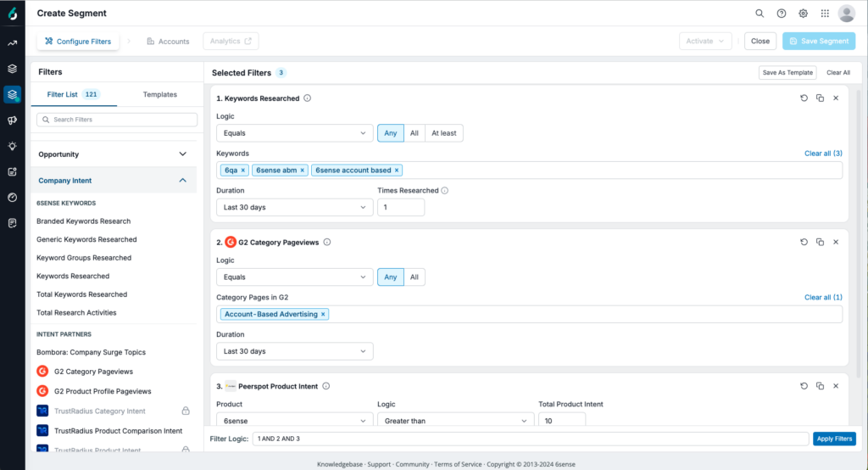Select All in G2 Category Pageviews logic
Image resolution: width=868 pixels, height=470 pixels.
point(414,277)
